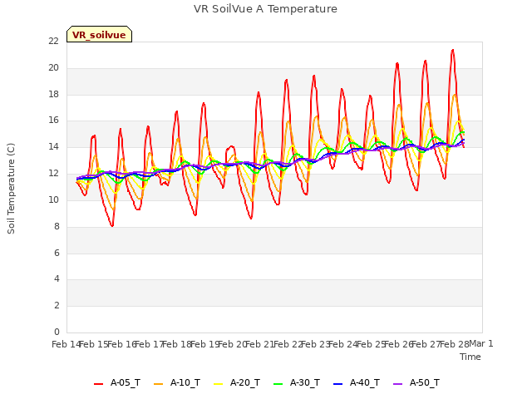Screen dimensions: 532x399
Task: Click the yellow A-20_T legend color marker
Action: click(x=218, y=384)
